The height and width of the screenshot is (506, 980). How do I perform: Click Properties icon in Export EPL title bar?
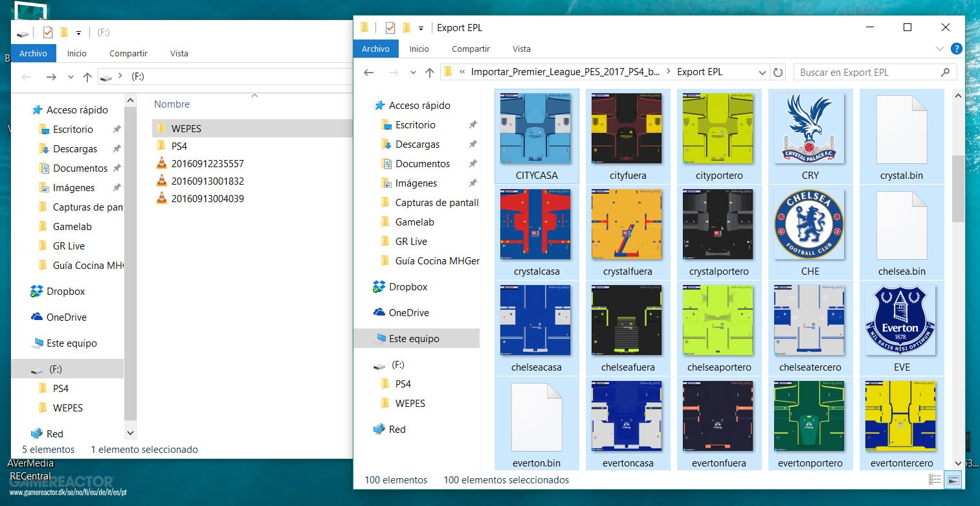click(390, 28)
